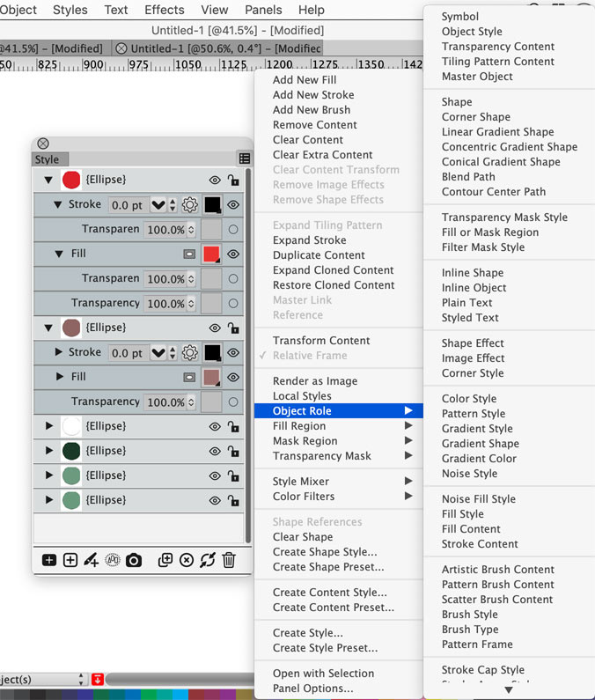Open the Style panel options menu icon
The width and height of the screenshot is (595, 700).
(244, 158)
